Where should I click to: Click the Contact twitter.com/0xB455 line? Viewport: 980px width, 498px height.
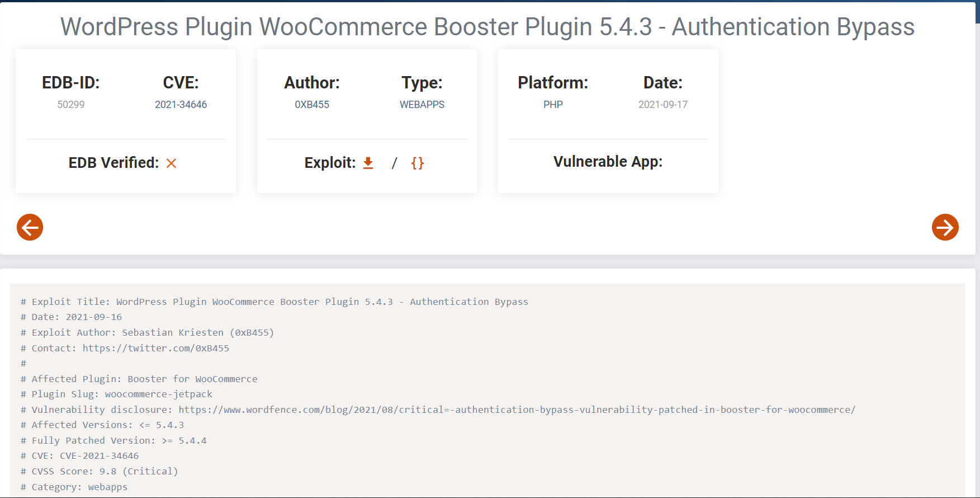click(125, 348)
